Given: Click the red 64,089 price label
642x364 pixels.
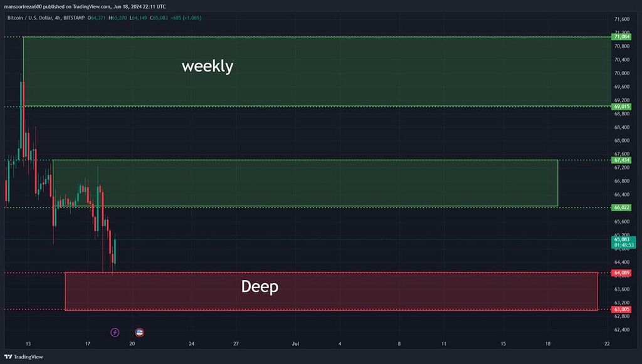Looking at the screenshot, I should click(x=621, y=273).
